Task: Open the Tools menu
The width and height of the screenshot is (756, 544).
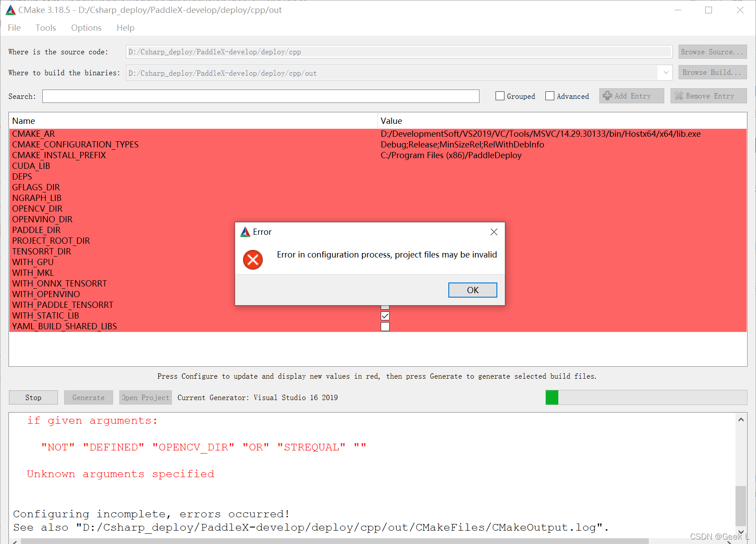Action: [x=45, y=28]
